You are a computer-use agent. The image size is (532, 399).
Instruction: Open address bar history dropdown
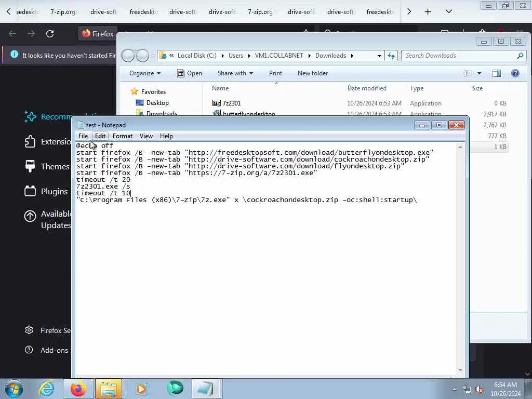coord(379,56)
